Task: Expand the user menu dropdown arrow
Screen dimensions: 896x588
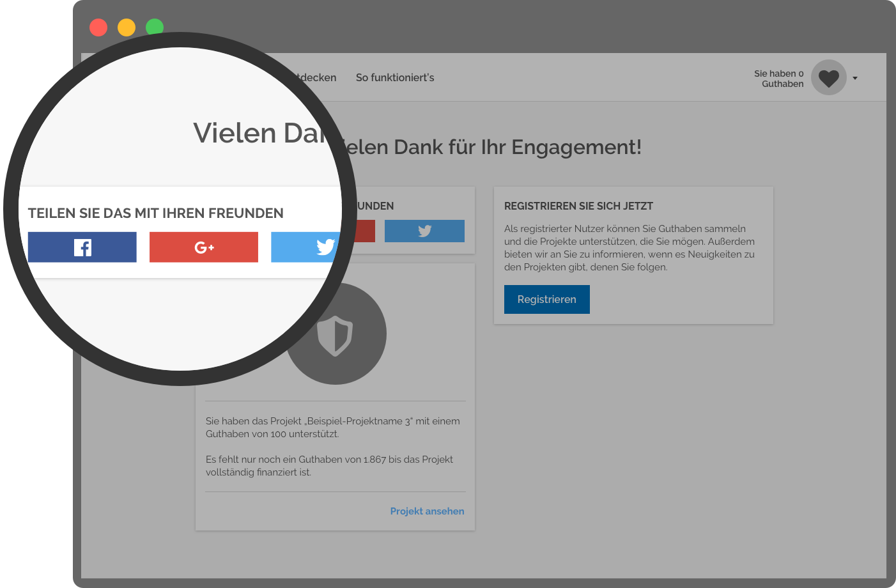Action: tap(855, 78)
